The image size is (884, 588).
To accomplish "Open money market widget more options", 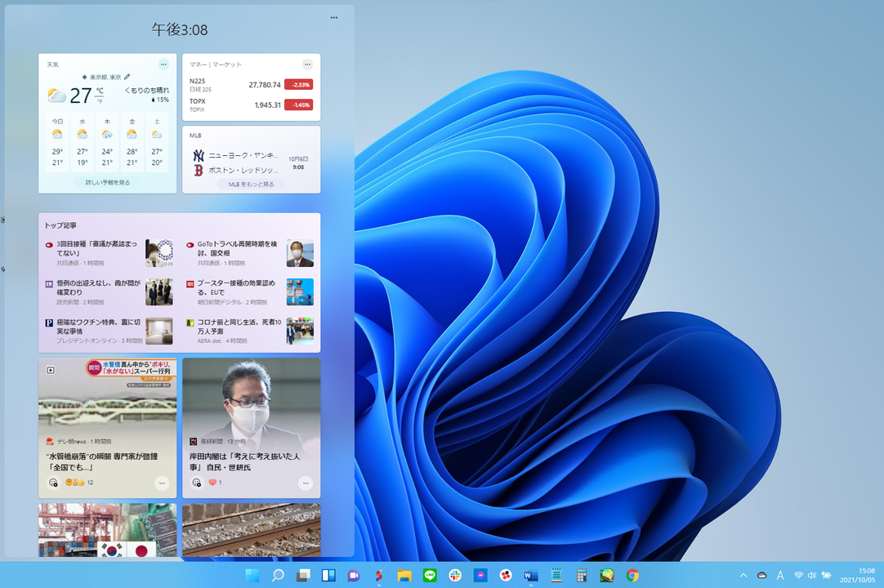I will 307,65.
